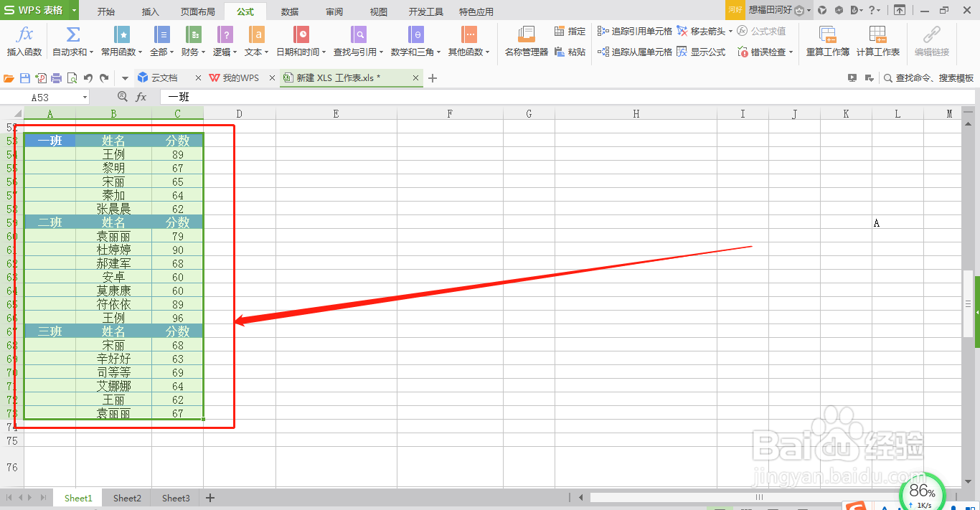Open the 开发工具 ribbon tab

click(426, 11)
